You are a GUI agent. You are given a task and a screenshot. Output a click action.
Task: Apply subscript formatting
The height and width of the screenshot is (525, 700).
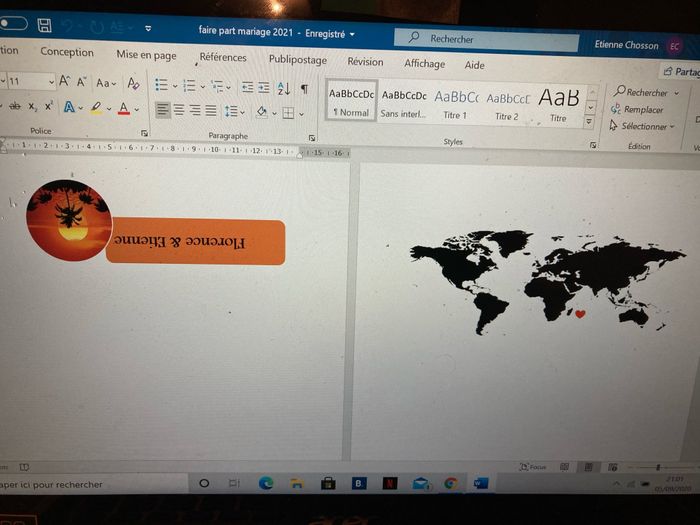coord(32,107)
